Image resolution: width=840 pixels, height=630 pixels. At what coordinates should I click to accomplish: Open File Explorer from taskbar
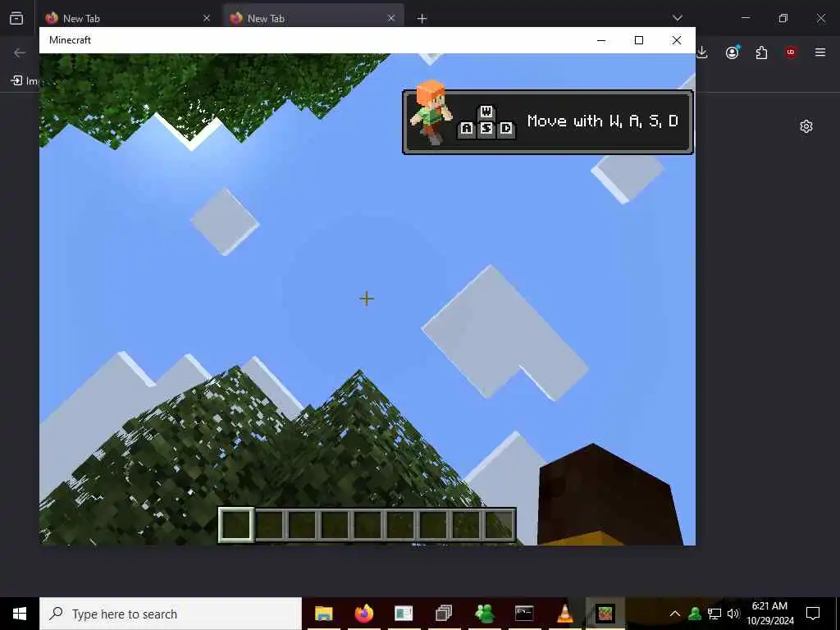[323, 614]
